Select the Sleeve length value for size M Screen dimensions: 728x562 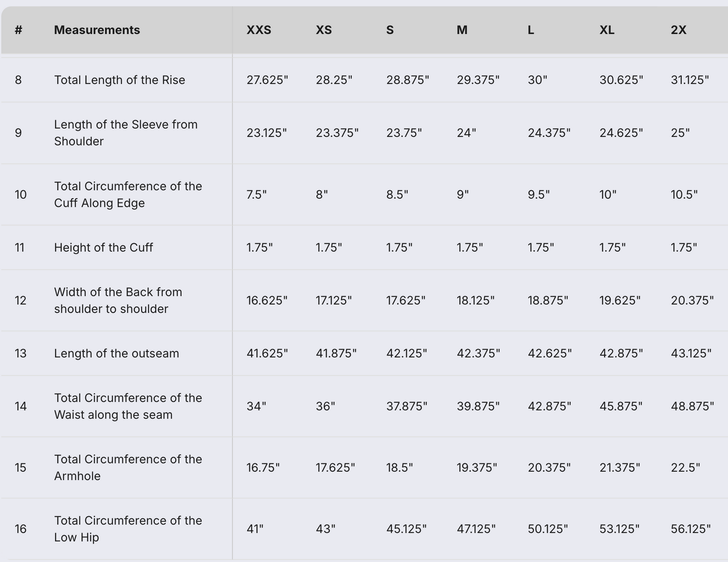(466, 133)
